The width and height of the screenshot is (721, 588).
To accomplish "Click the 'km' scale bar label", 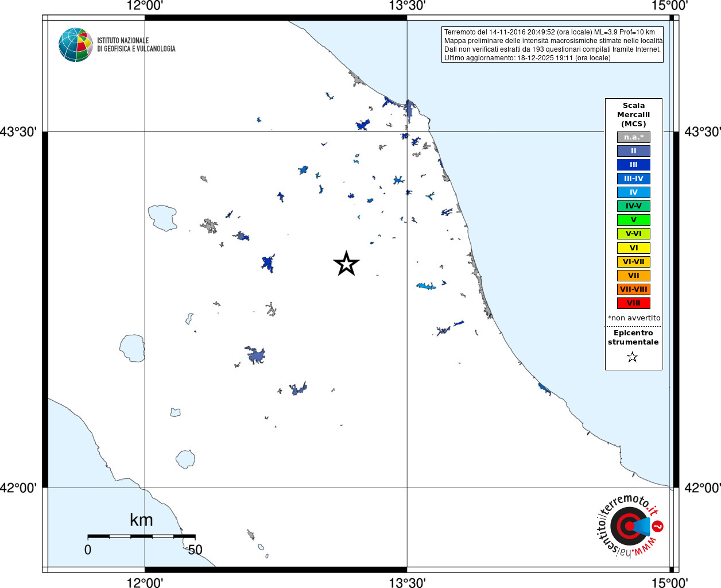I will (x=141, y=520).
